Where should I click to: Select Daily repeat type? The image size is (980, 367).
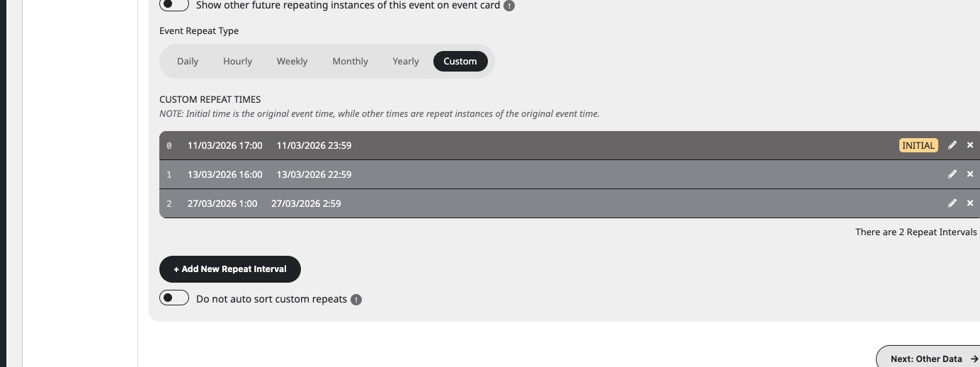(188, 62)
